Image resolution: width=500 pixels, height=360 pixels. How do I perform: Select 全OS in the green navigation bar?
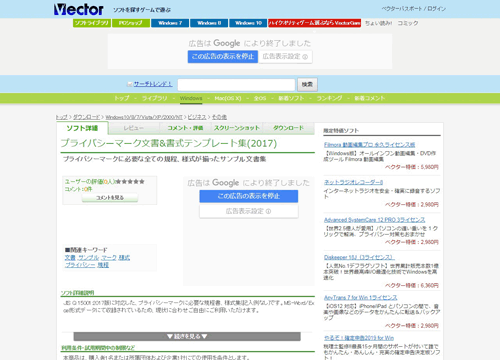click(x=260, y=98)
